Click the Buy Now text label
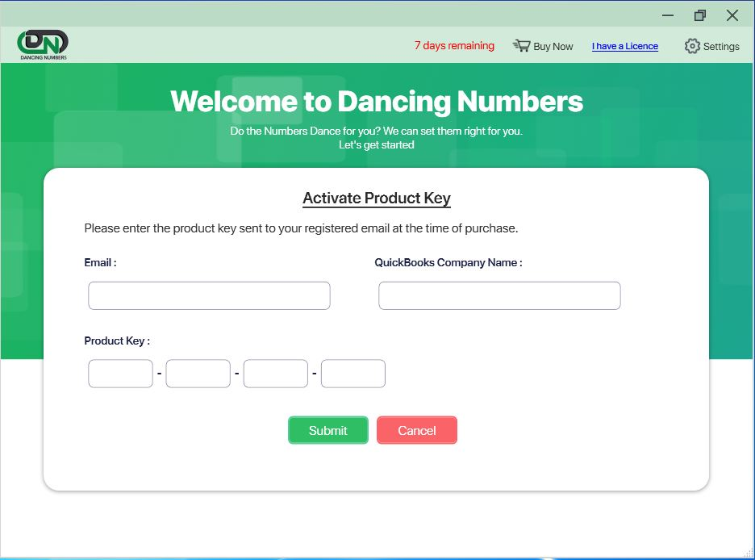The image size is (755, 560). click(552, 46)
